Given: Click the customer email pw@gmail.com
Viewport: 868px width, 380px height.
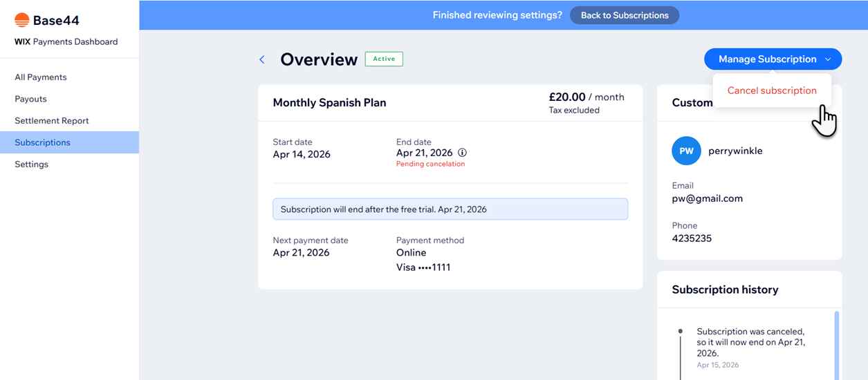Looking at the screenshot, I should (707, 198).
